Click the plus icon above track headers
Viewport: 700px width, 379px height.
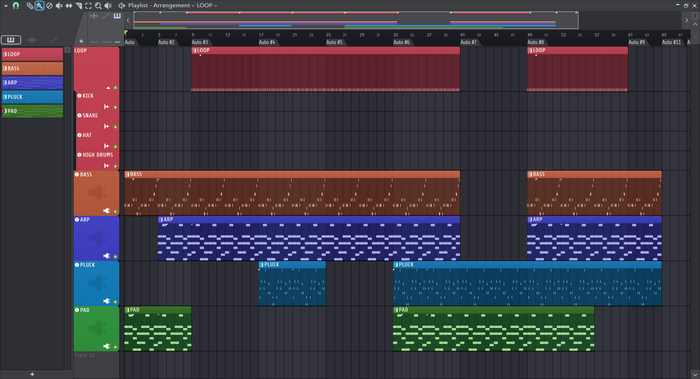tap(81, 41)
